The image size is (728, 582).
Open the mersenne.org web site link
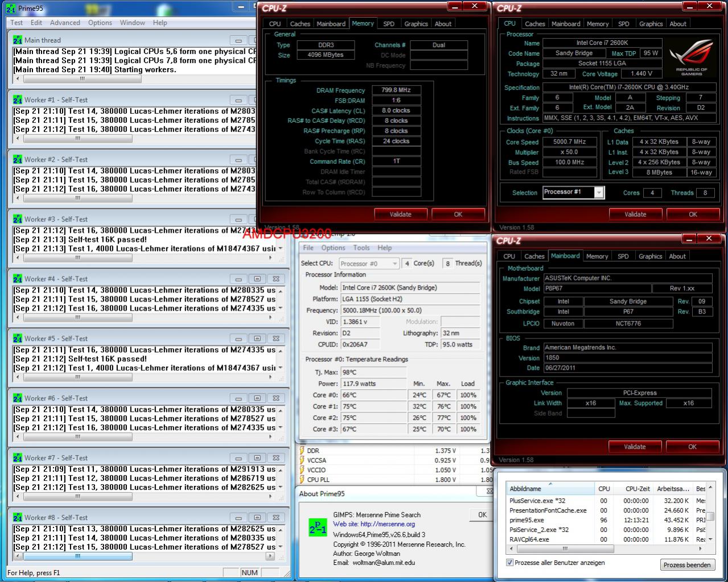click(388, 524)
